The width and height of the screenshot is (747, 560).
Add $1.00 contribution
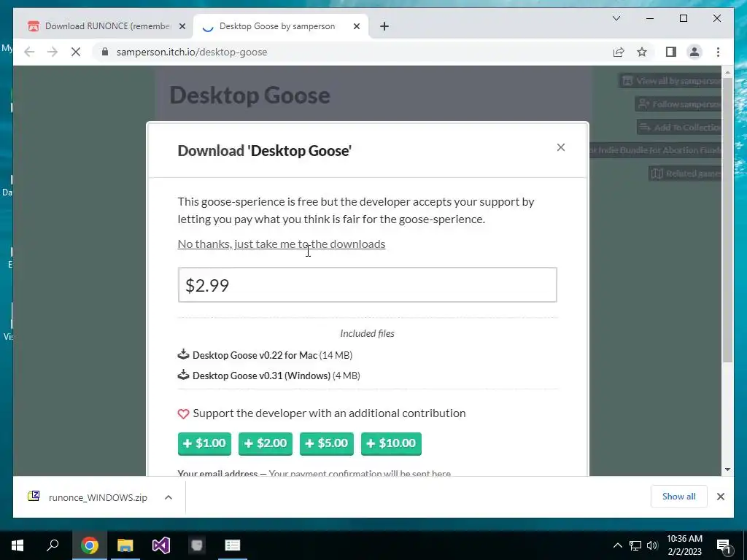tap(204, 443)
